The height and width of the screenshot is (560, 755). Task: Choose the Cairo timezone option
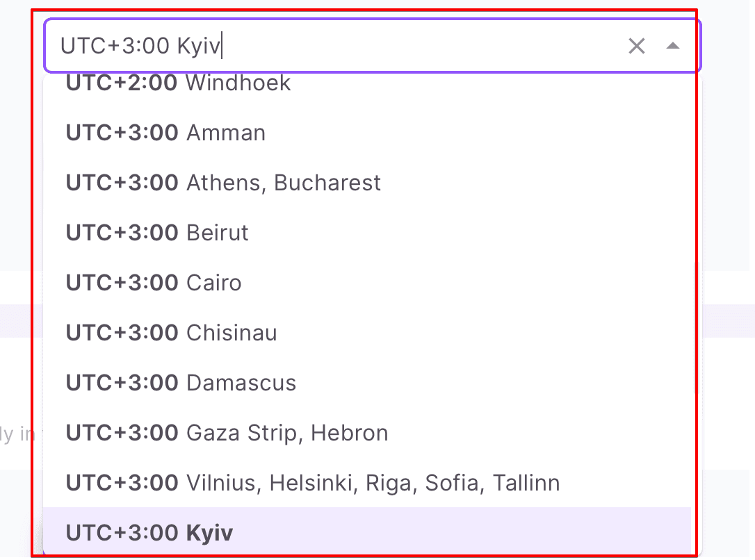pos(154,283)
